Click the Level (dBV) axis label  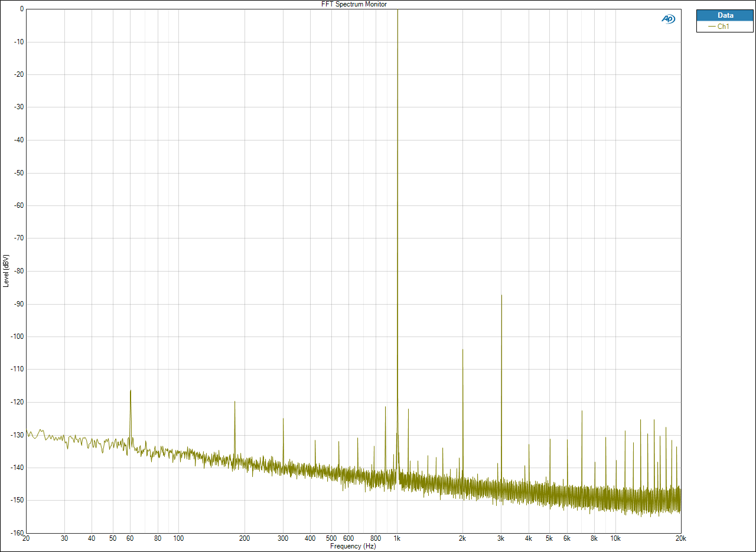(x=6, y=271)
